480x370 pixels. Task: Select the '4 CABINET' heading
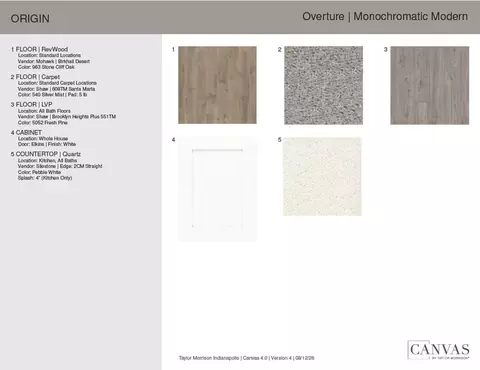pyautogui.click(x=26, y=132)
